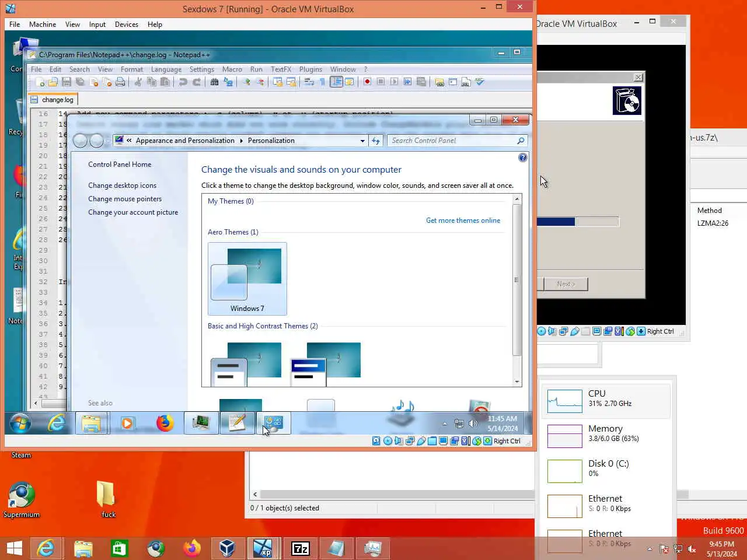Image resolution: width=747 pixels, height=560 pixels.
Task: Click the spell-check ABC icon in Notepad++ toolbar
Action: (480, 82)
